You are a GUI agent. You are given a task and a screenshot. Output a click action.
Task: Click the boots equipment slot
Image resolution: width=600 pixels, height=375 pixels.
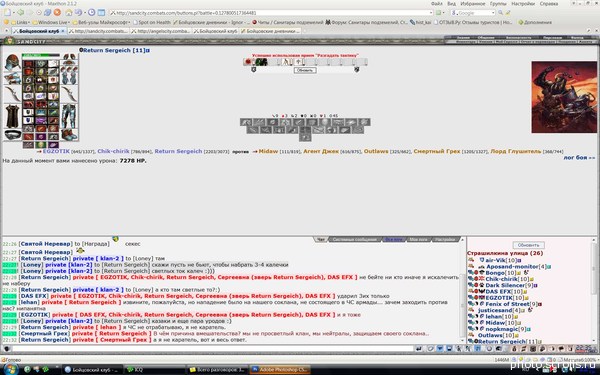[x=69, y=135]
